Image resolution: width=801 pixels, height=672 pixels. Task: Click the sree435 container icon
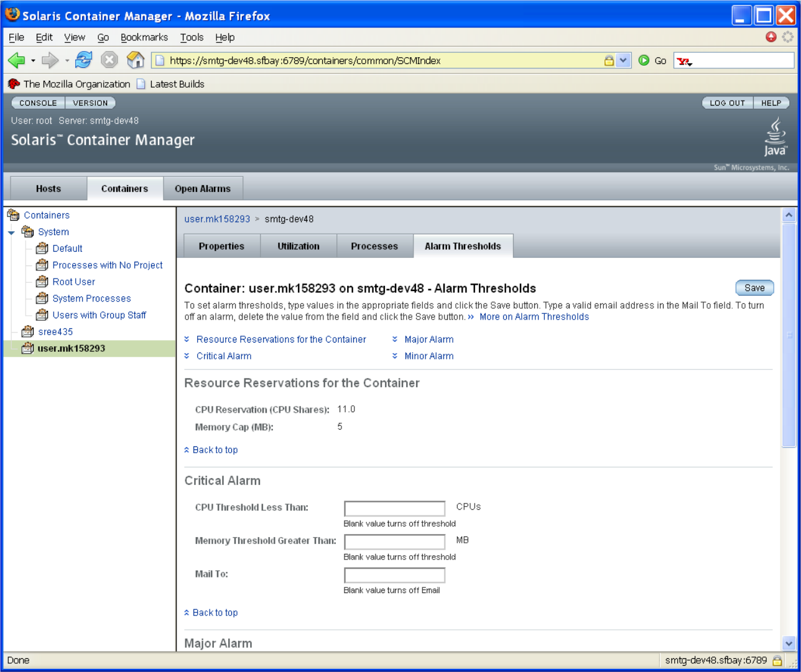pos(28,331)
